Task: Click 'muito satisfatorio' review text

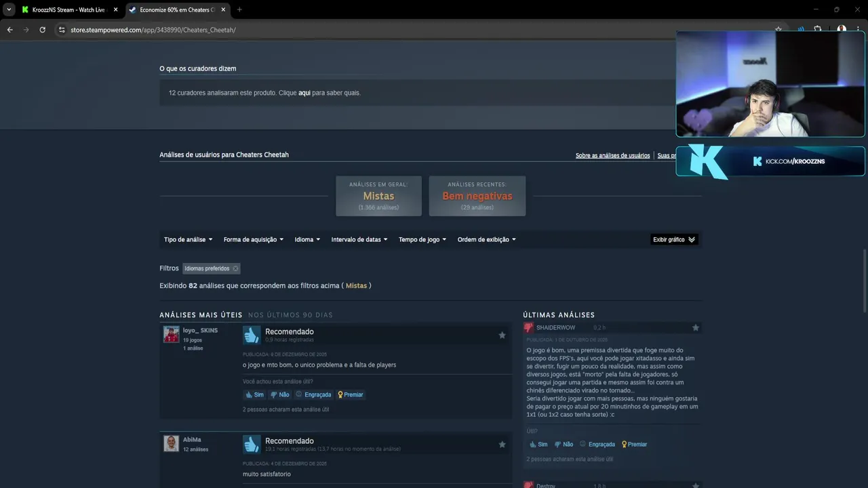Action: [267, 474]
